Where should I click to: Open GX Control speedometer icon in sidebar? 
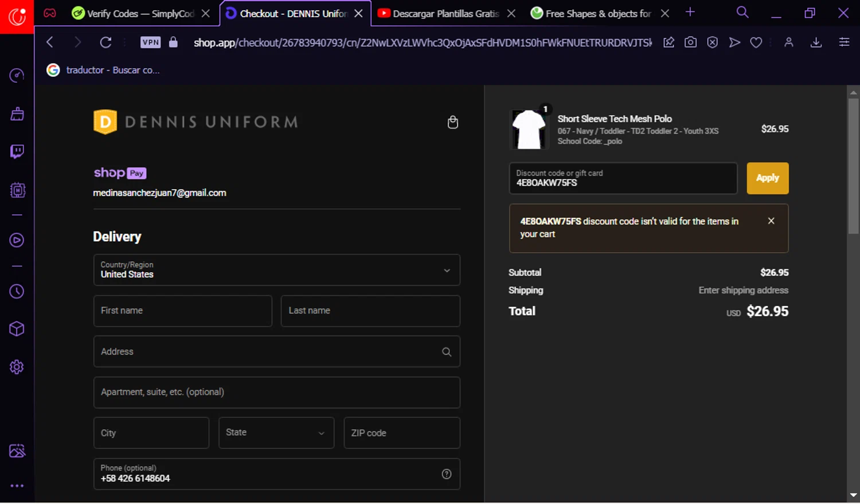(17, 76)
